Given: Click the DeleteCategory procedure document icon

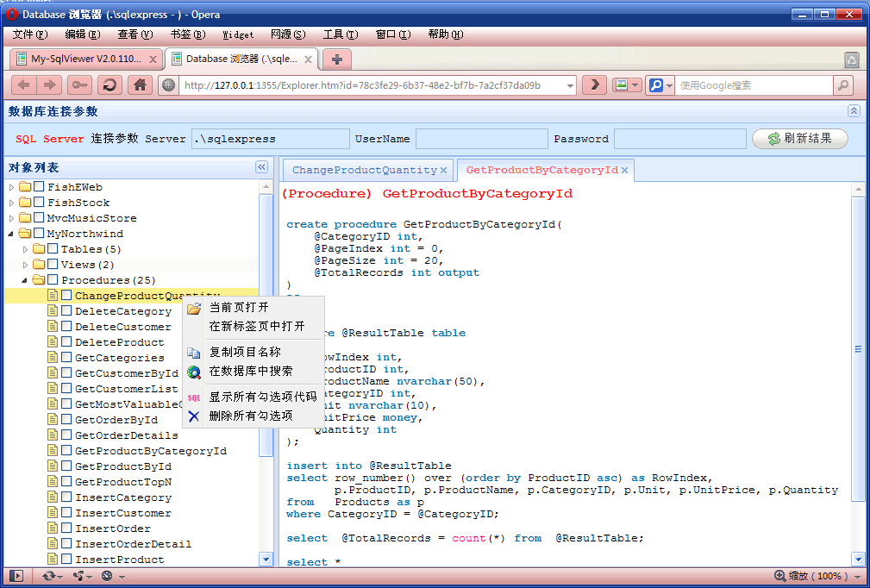Looking at the screenshot, I should (x=53, y=310).
